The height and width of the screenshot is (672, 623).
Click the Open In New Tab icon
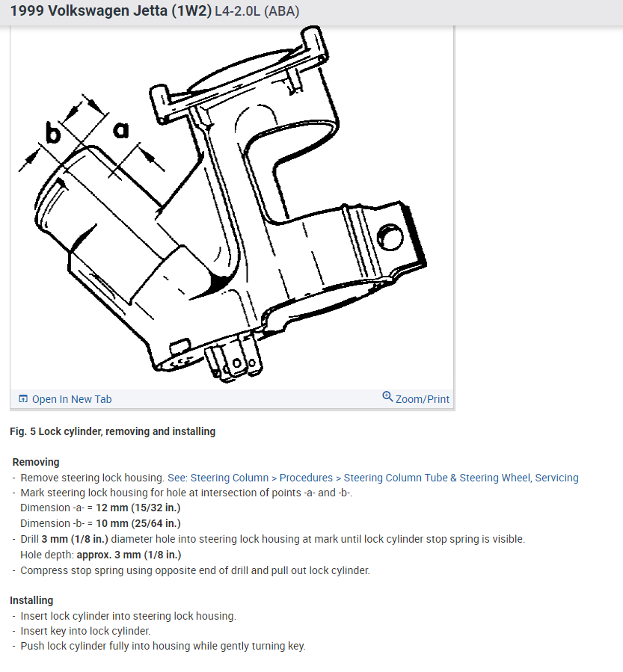tap(23, 399)
